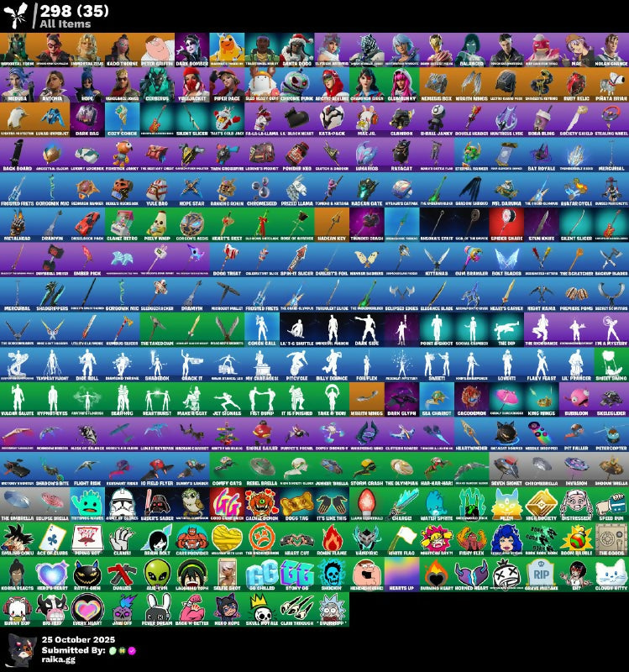Click the Ace of Clubs emoticon

(x=52, y=538)
